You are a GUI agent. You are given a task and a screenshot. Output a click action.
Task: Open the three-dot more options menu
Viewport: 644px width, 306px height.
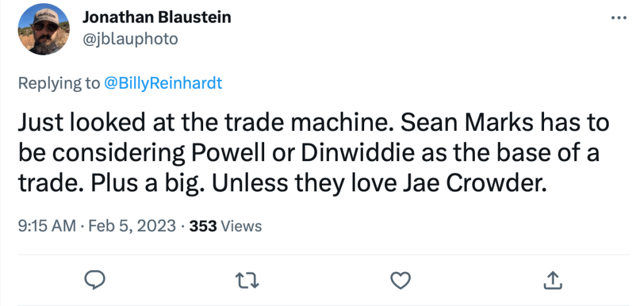(619, 17)
